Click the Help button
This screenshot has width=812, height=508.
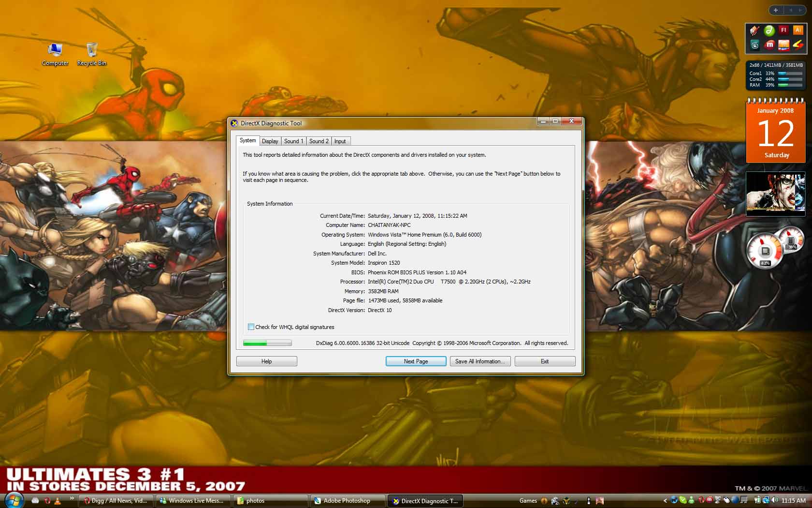[x=267, y=361]
